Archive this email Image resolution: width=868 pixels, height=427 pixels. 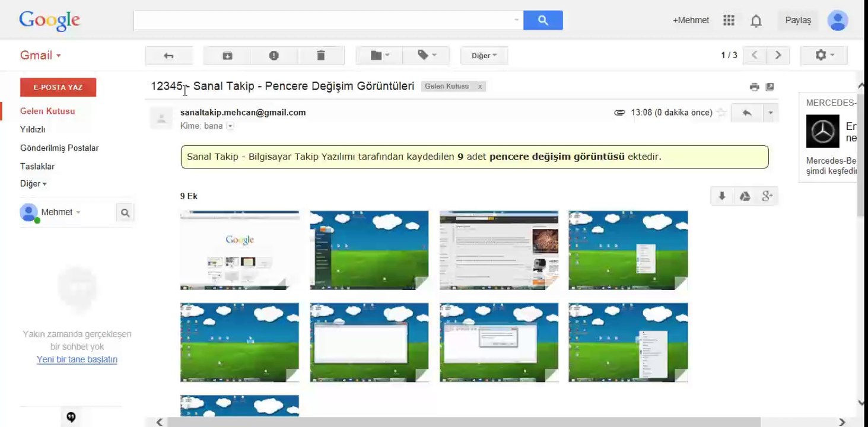coord(227,56)
